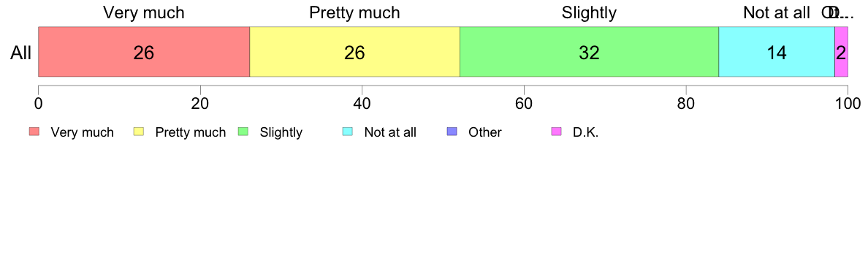Select the green bar segment showing 32
The width and height of the screenshot is (868, 269).
[x=589, y=51]
